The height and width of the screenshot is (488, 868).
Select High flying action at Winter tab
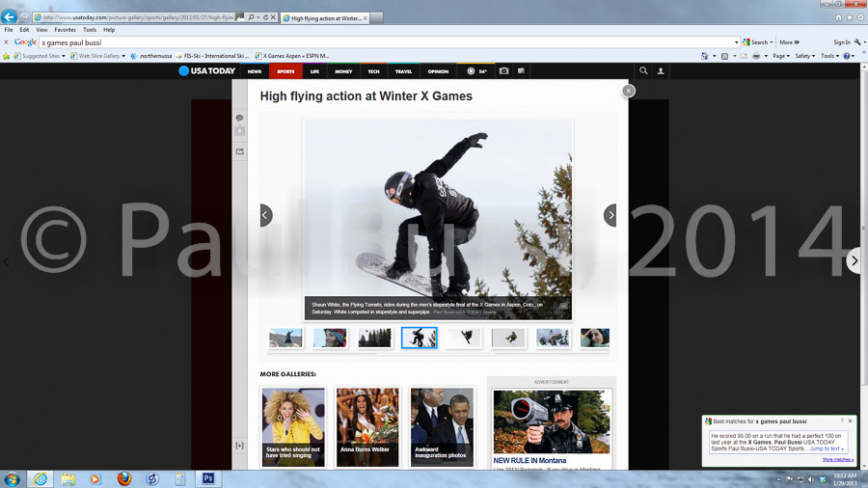(x=324, y=18)
